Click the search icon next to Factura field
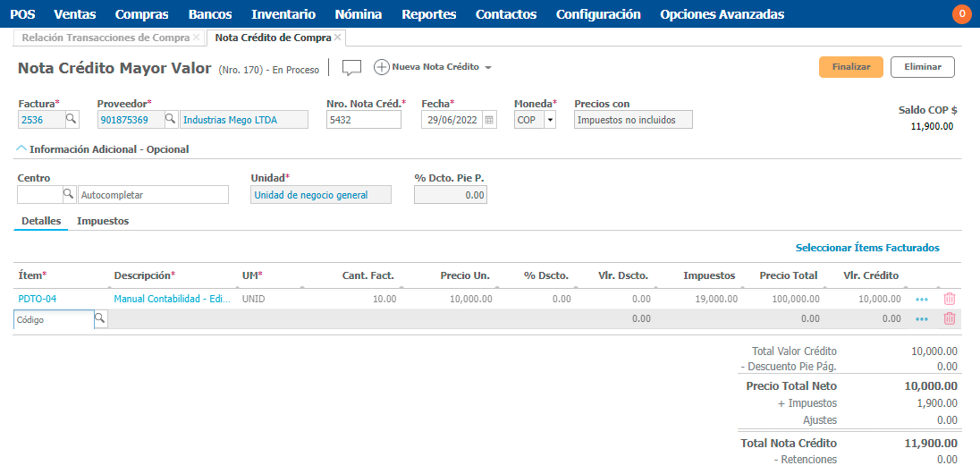This screenshot has height=474, width=980. click(x=72, y=119)
